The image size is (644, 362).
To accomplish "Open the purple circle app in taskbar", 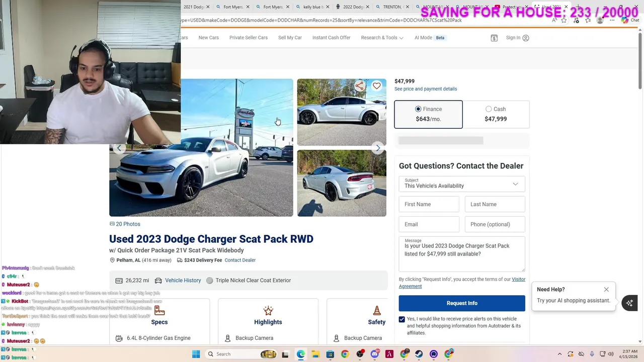I will (434, 354).
